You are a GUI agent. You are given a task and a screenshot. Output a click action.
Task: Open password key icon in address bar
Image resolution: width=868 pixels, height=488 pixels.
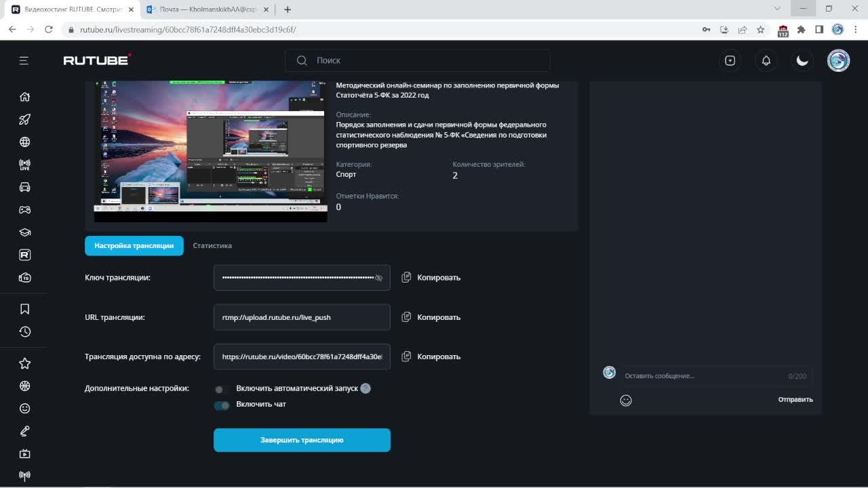706,30
